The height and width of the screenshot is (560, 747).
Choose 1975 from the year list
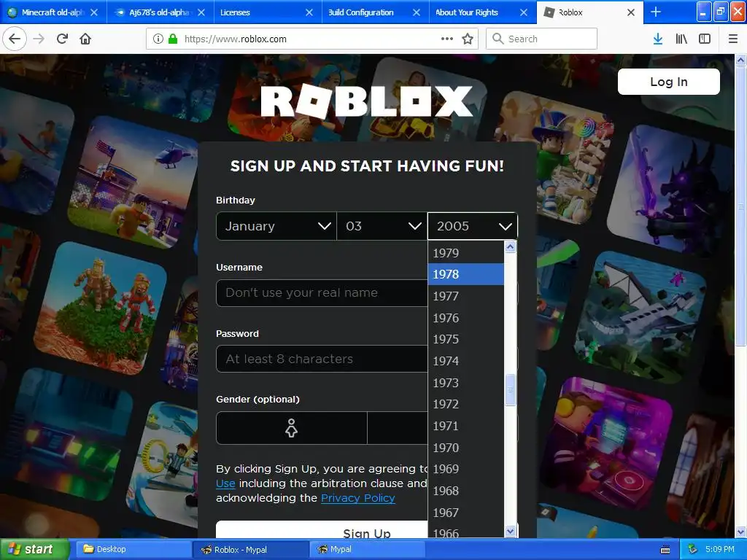(466, 339)
